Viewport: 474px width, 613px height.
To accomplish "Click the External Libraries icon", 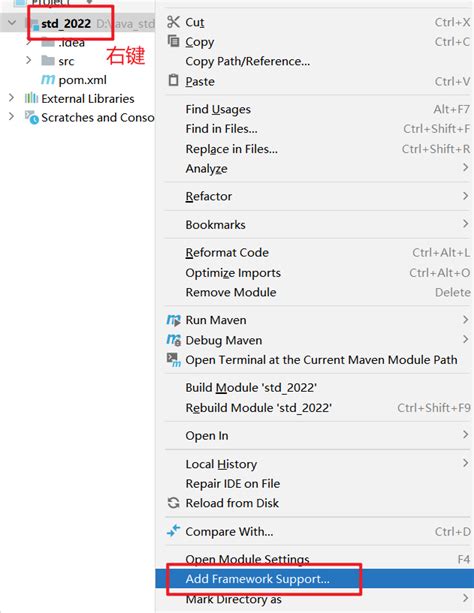I will pos(31,98).
